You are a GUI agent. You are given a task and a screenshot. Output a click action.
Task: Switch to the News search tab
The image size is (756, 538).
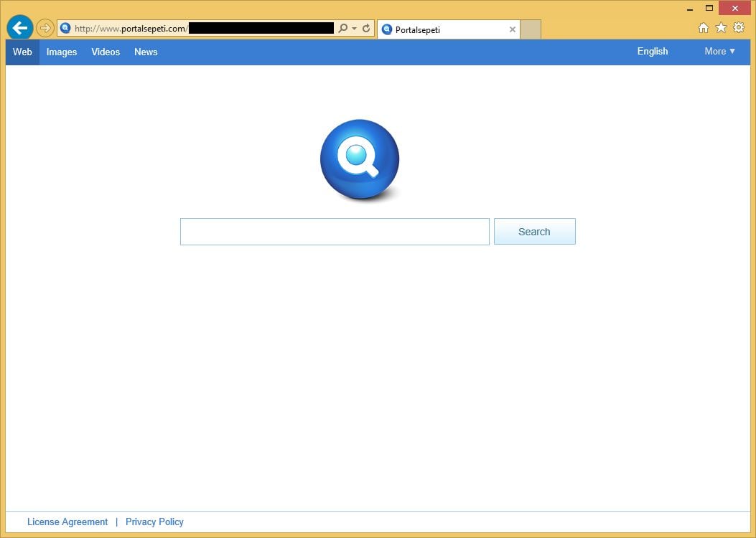click(146, 52)
